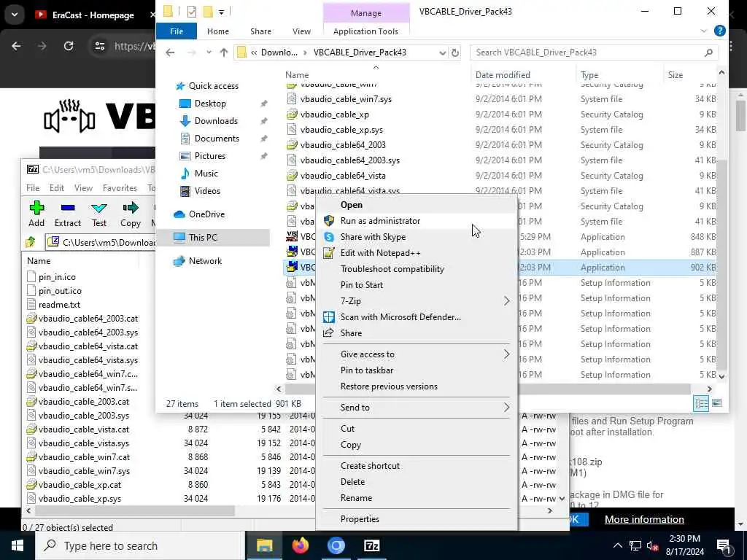Screen dimensions: 747x560
Task: Click volume icon in system tray
Action: (x=653, y=545)
